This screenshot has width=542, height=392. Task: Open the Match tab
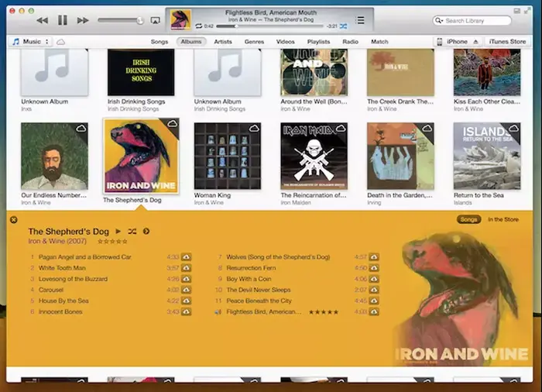point(379,42)
